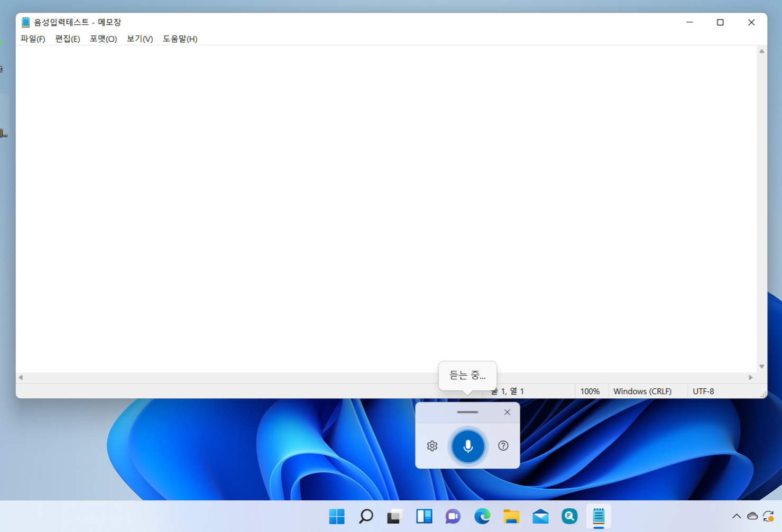The height and width of the screenshot is (532, 782).
Task: Open the 파일(F) menu
Action: coord(33,39)
